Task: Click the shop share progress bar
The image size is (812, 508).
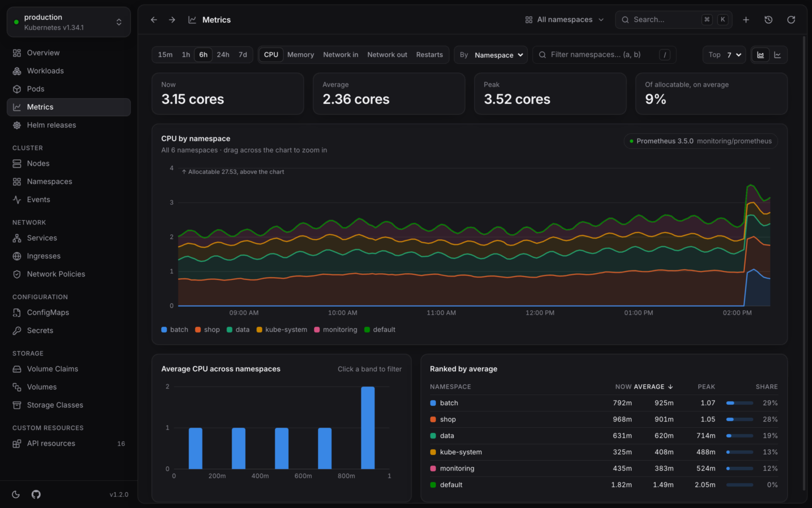Action: tap(740, 419)
